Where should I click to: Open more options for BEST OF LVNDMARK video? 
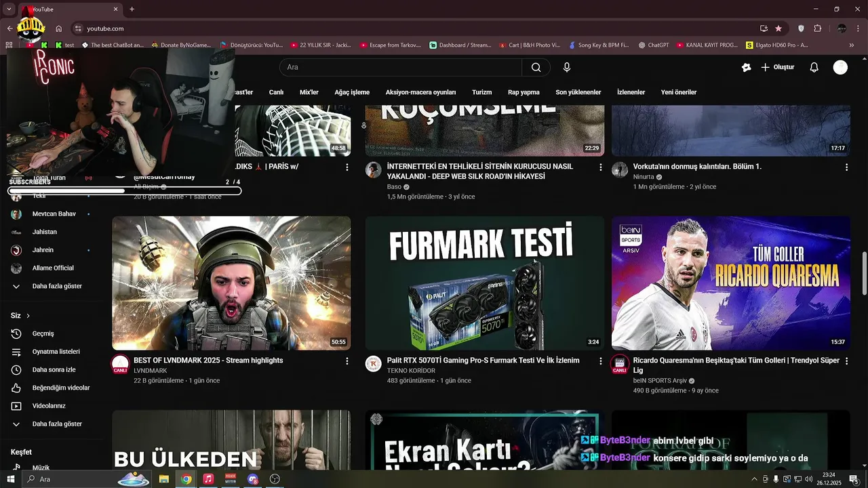click(x=347, y=361)
